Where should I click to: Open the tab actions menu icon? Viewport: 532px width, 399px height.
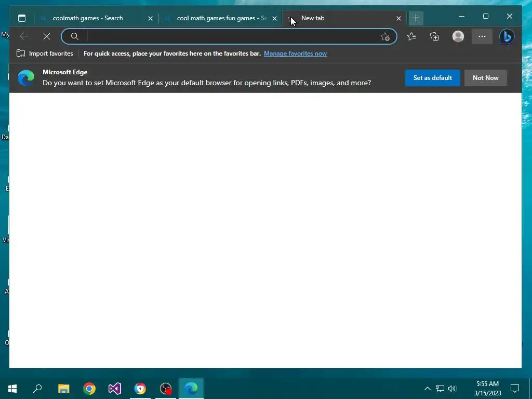click(22, 18)
